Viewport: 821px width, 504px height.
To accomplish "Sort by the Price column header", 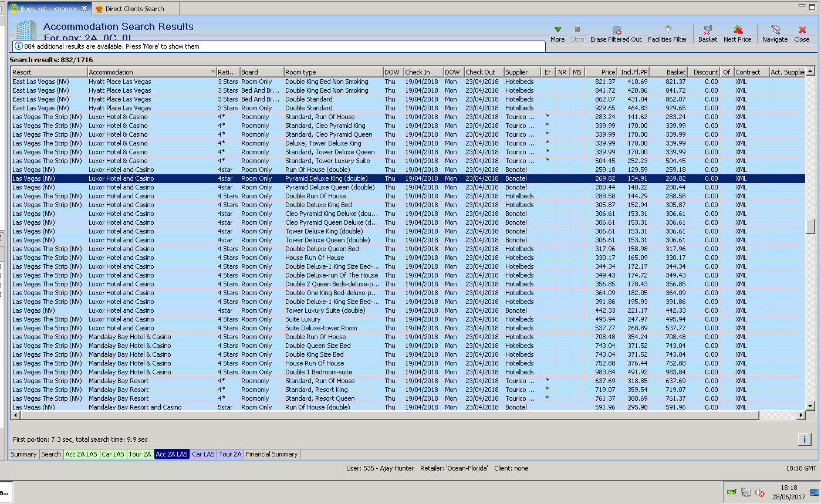I will [x=601, y=72].
